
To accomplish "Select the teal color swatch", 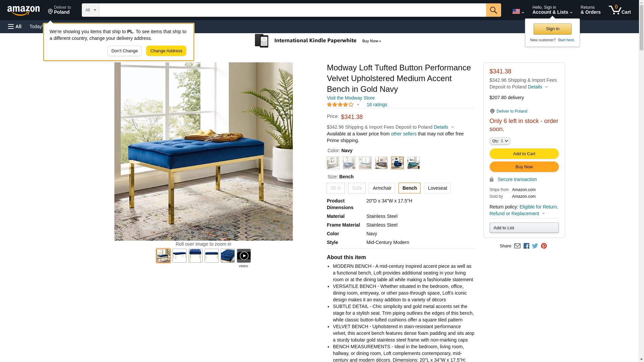I will (413, 163).
